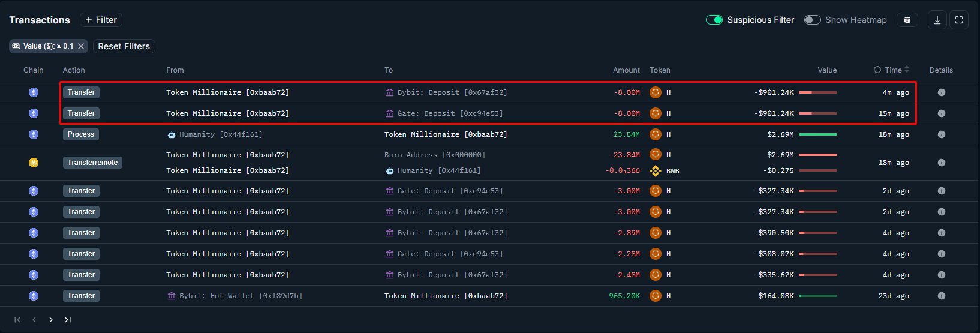
Task: Click Reset Filters button
Action: tap(124, 46)
